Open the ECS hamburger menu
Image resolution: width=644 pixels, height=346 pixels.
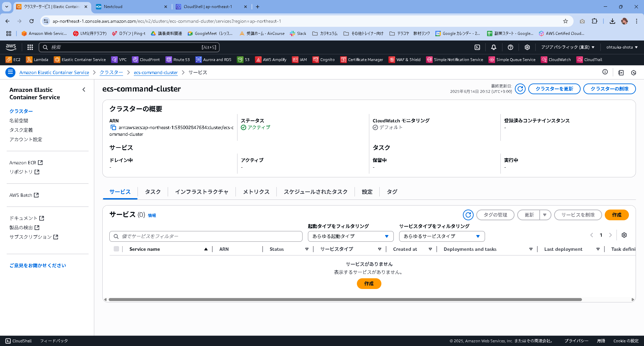pos(10,72)
